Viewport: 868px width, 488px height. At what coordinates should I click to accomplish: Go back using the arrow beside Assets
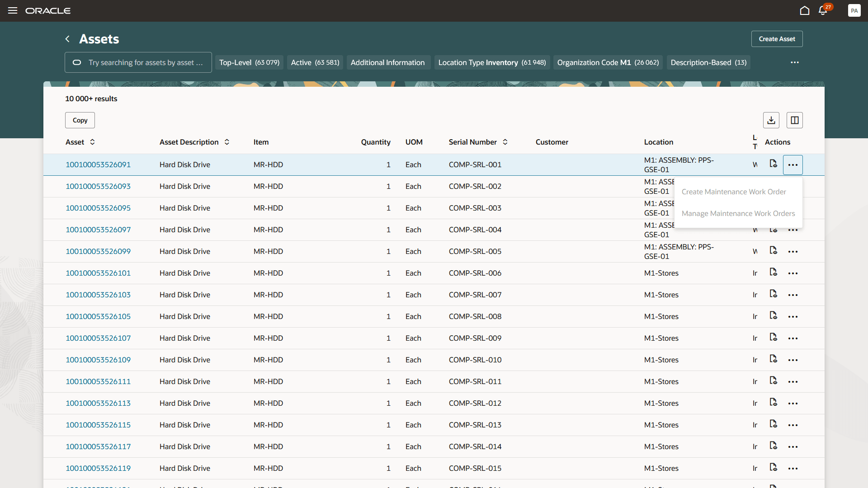pos(67,39)
